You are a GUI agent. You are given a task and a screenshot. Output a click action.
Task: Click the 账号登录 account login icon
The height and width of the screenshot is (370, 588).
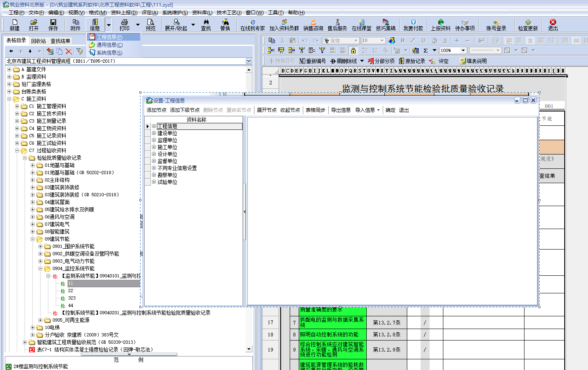pos(496,25)
